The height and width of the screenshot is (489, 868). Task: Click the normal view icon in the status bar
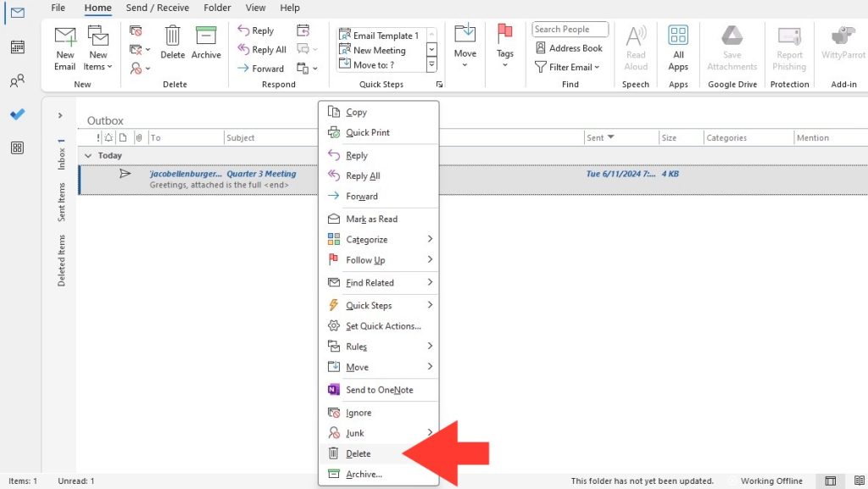(831, 481)
